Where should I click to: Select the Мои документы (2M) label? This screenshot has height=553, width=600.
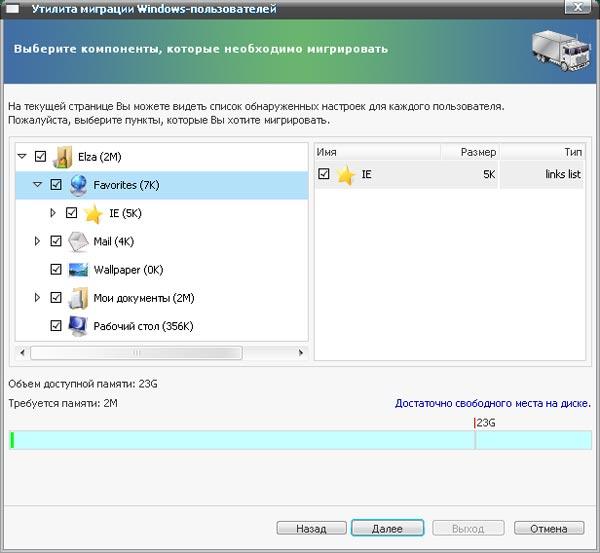(144, 298)
